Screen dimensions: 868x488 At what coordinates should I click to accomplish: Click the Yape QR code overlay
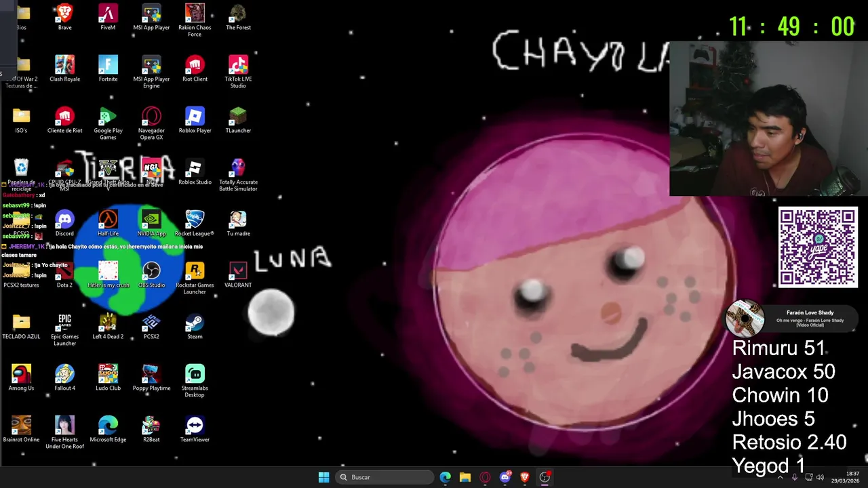818,247
